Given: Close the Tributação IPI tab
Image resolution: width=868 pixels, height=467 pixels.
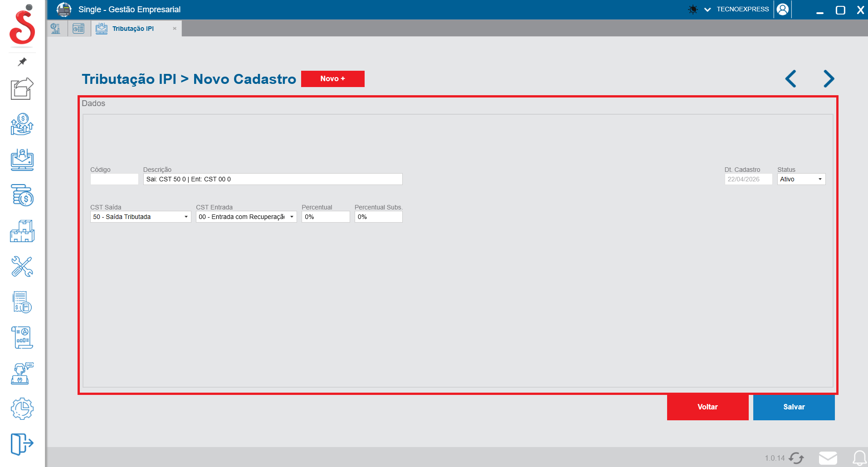Looking at the screenshot, I should tap(175, 29).
